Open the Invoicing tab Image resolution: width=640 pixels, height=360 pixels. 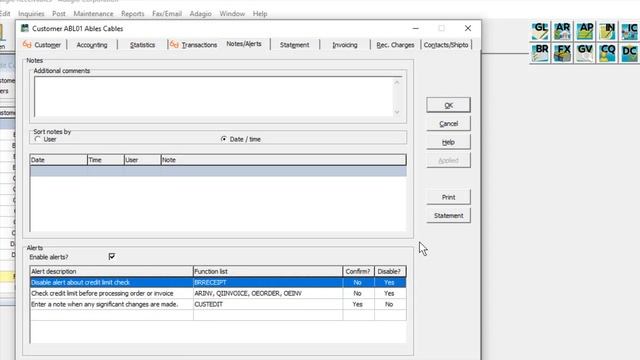click(344, 45)
